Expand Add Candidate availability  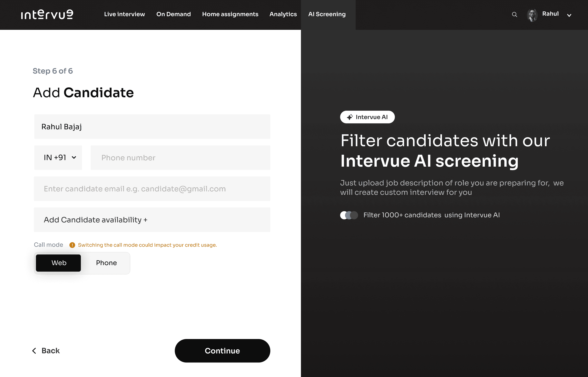pyautogui.click(x=152, y=220)
